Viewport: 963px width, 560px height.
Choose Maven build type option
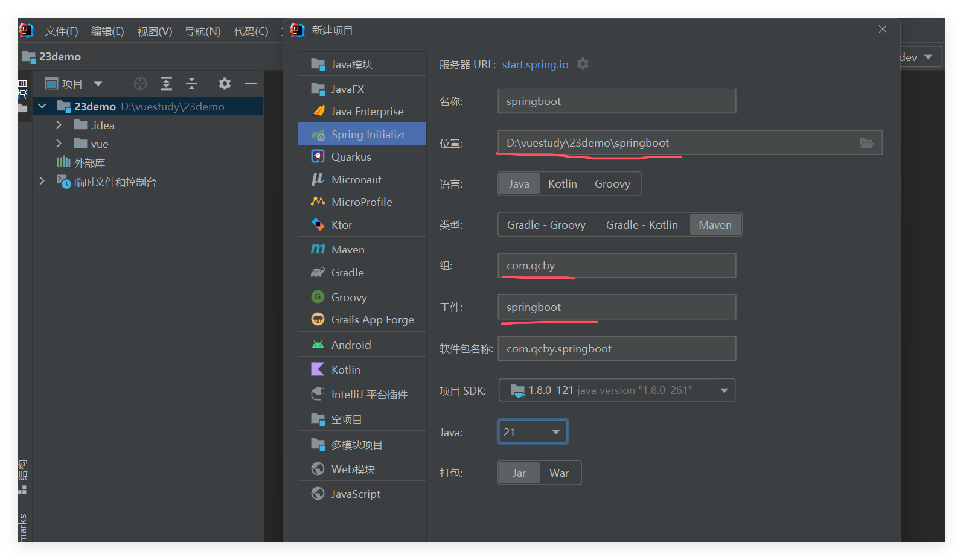[715, 225]
